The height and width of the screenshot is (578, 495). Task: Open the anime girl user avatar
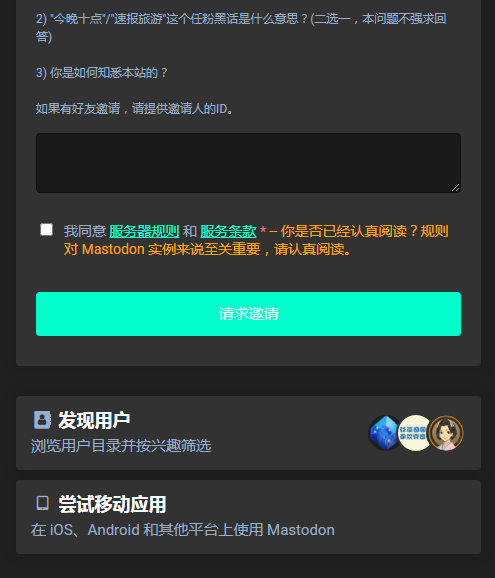pyautogui.click(x=446, y=433)
